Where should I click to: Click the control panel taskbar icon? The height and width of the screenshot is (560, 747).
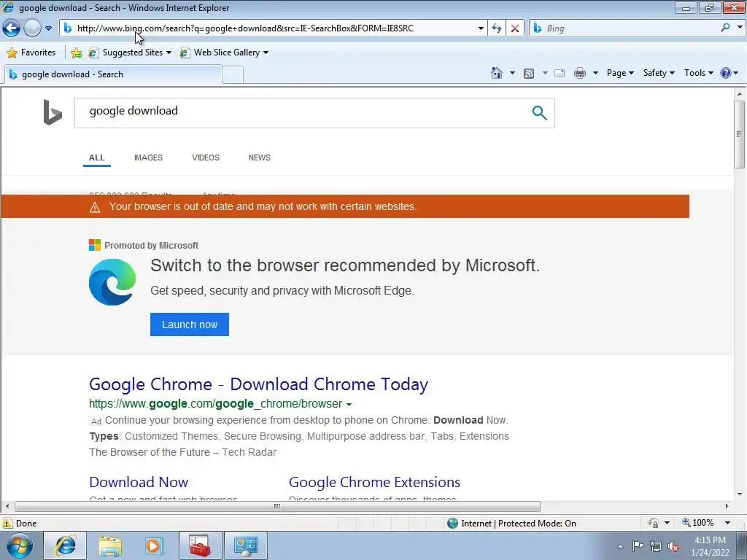click(245, 545)
